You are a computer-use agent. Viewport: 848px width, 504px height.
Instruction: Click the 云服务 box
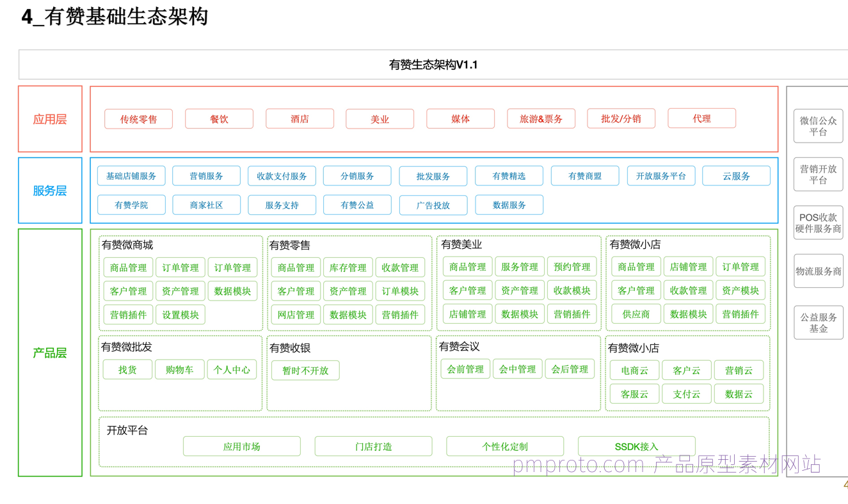point(736,176)
